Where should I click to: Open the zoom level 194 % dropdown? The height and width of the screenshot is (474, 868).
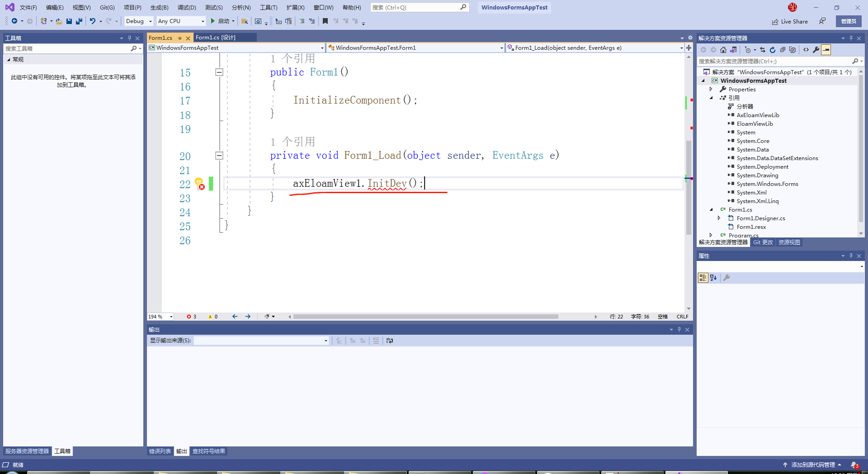tap(160, 317)
